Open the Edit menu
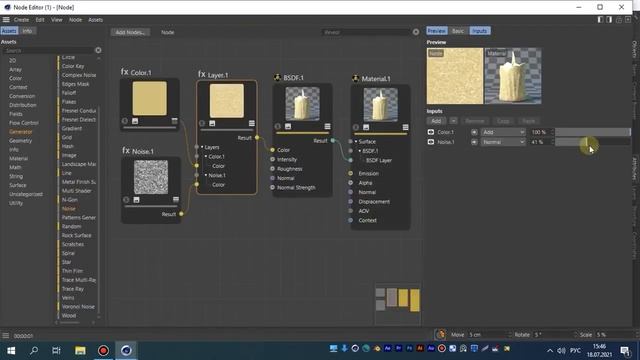The width and height of the screenshot is (640, 360). click(40, 20)
